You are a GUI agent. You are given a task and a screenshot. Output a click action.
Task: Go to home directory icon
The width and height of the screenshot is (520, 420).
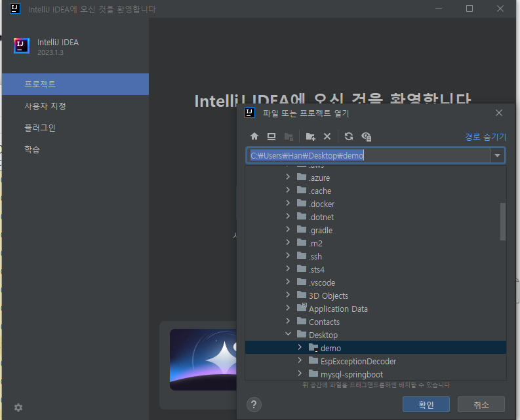(x=254, y=136)
